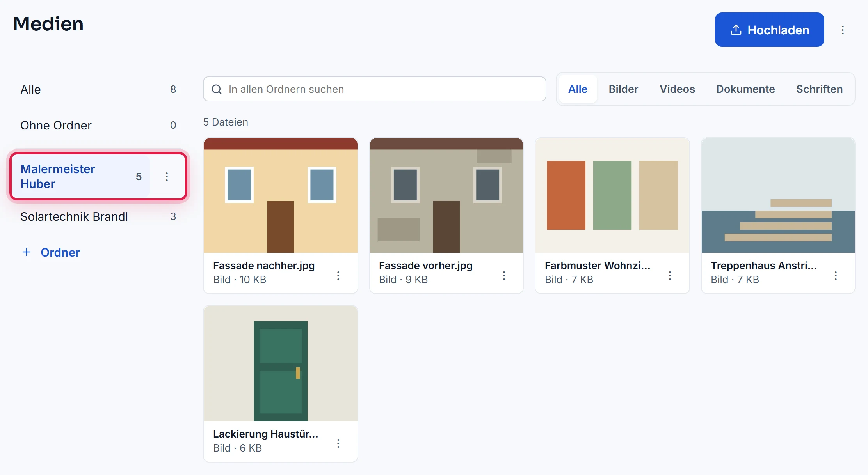Switch to the Videos tab

click(x=677, y=89)
